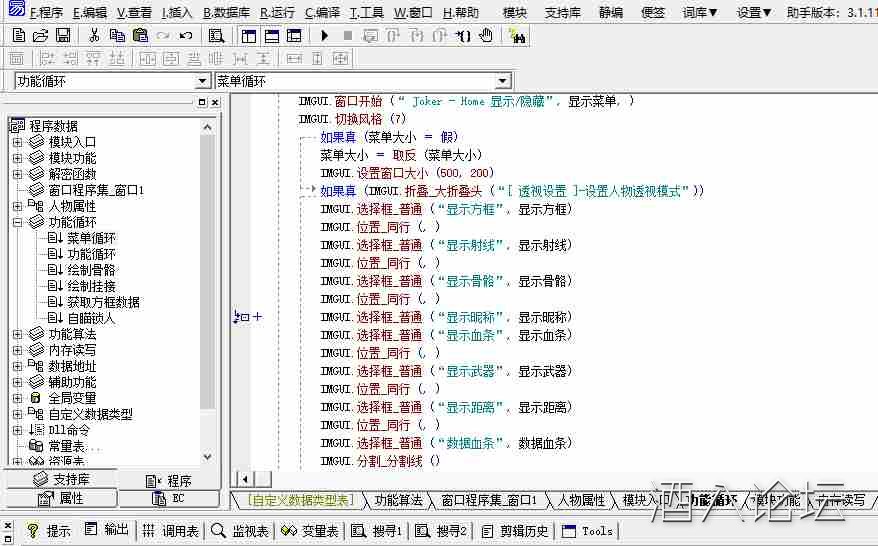The image size is (878, 546).
Task: Expand the 人物属性 tree node
Action: 17,206
